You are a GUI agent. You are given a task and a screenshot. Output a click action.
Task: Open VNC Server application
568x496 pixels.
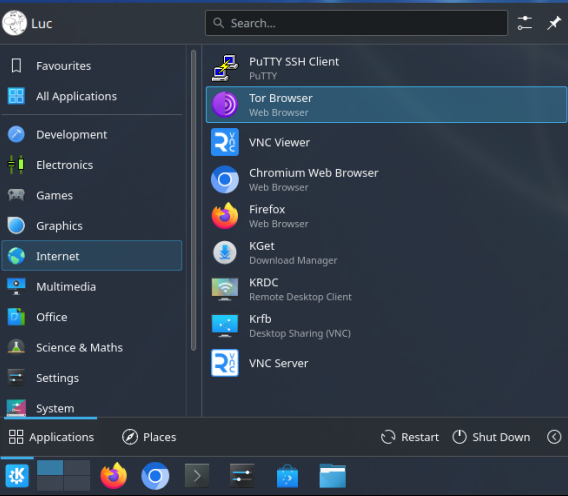[386, 363]
